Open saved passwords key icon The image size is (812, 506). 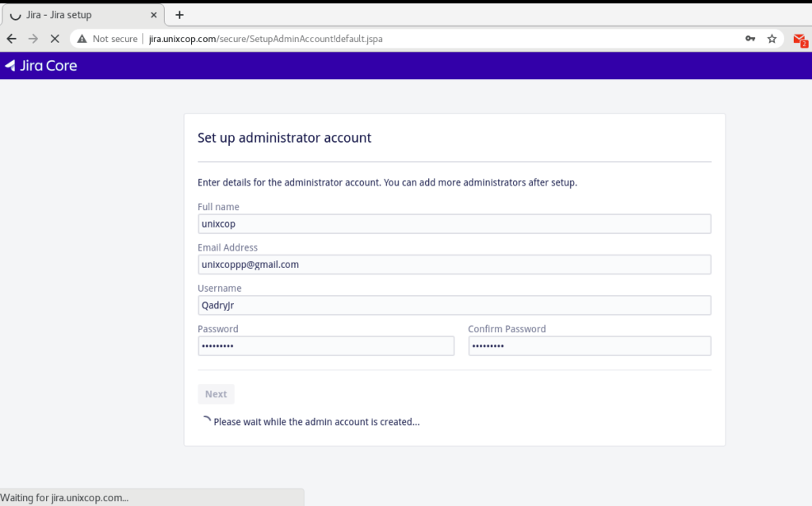(x=750, y=39)
